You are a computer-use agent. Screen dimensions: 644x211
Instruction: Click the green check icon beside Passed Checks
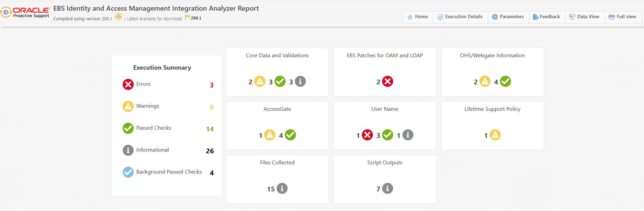(128, 128)
